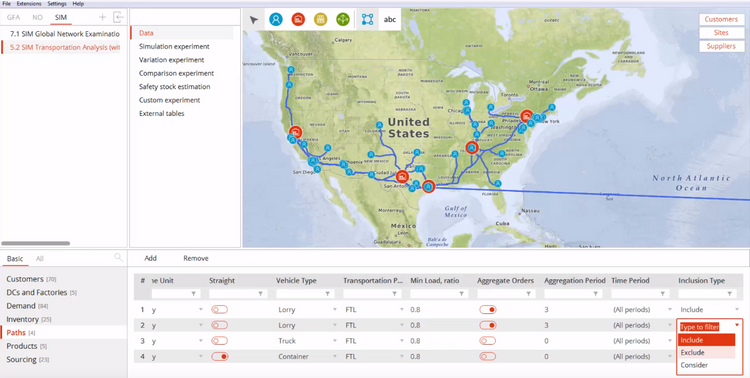
Task: Open Vehicle Type dropdown in row 1
Action: [335, 310]
